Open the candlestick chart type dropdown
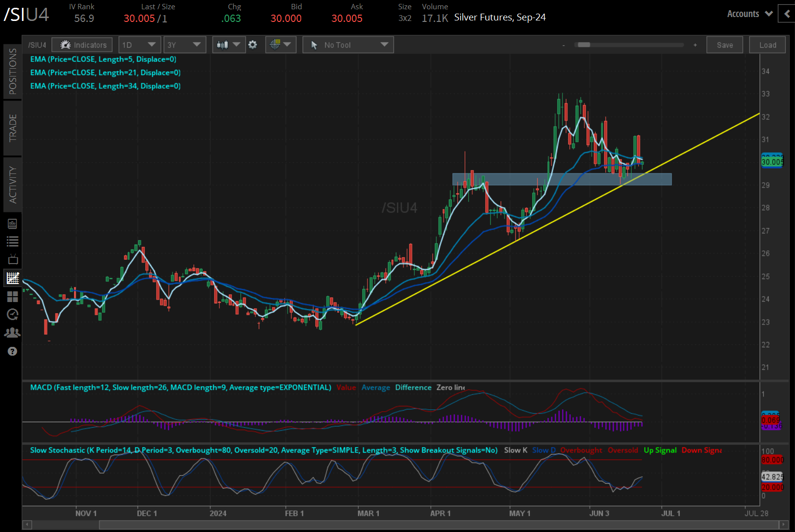The image size is (795, 532). click(x=228, y=45)
